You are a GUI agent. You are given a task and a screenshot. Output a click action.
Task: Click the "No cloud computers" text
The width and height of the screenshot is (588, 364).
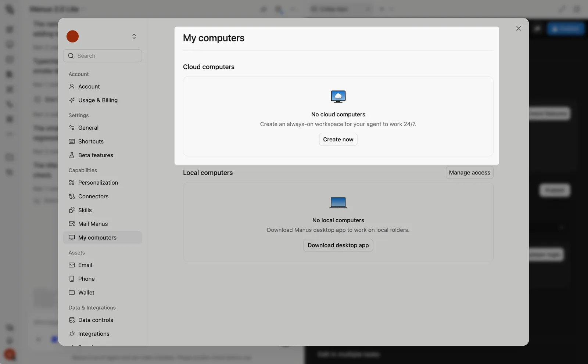(x=338, y=114)
